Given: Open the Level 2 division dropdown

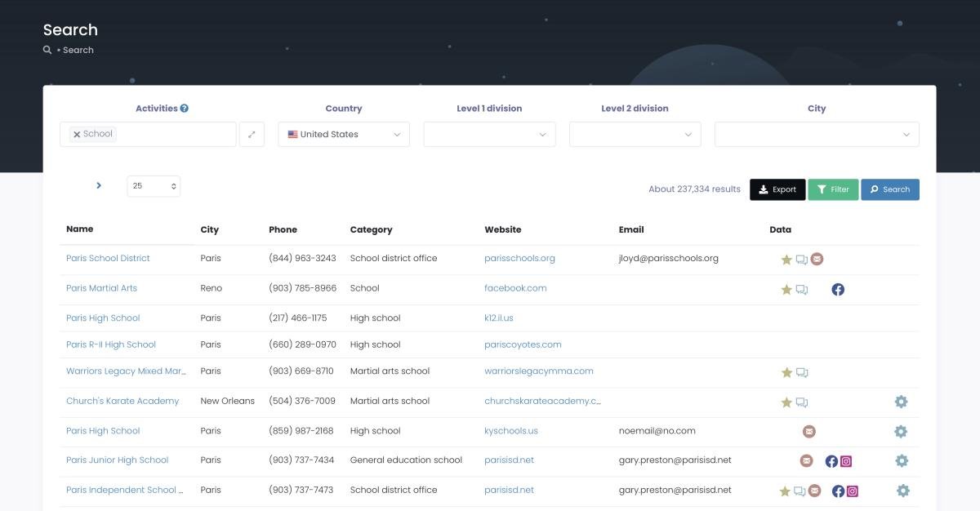Looking at the screenshot, I should click(635, 135).
